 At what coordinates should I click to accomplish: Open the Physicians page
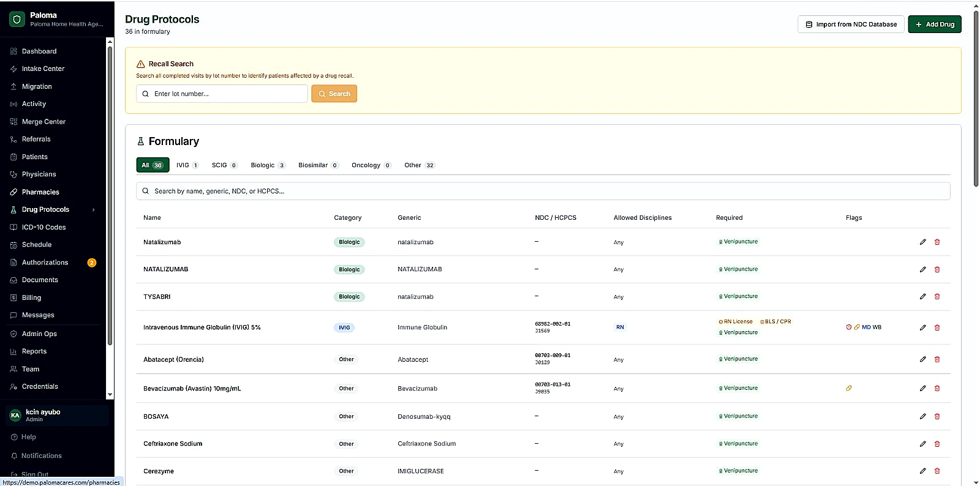pos(39,174)
